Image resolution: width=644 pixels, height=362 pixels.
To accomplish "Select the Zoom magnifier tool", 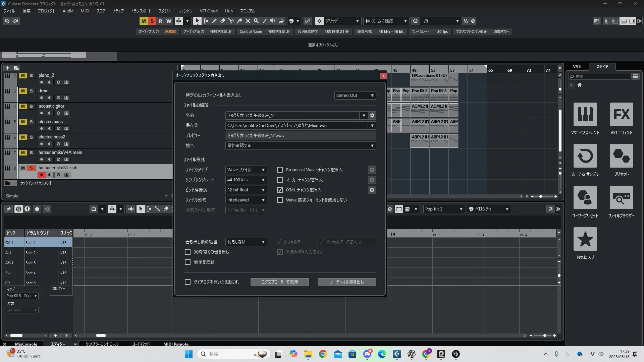I will pos(256,21).
